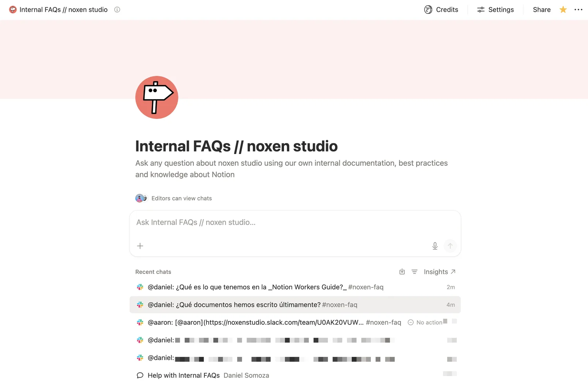
Task: Click the editor avatars beside view chats
Action: click(x=141, y=198)
